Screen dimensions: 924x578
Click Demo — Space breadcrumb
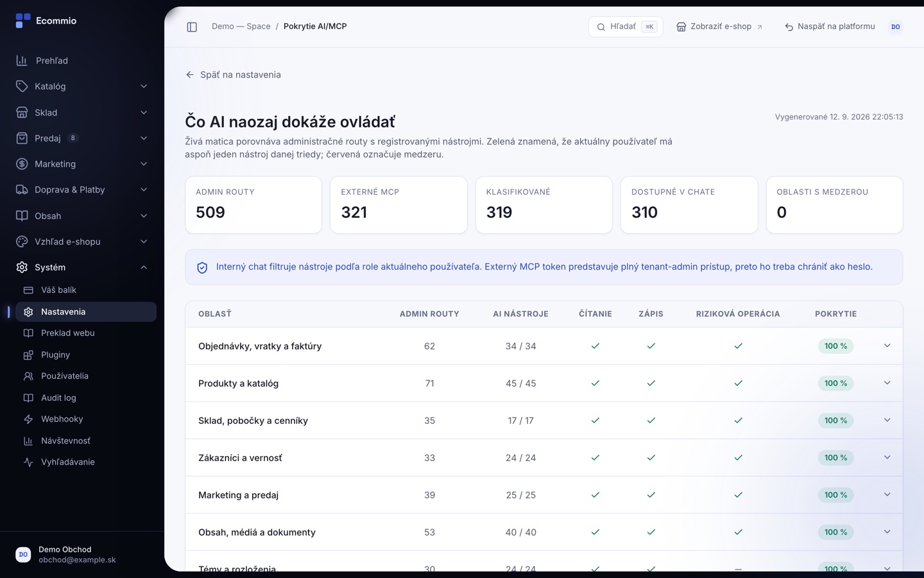[241, 26]
